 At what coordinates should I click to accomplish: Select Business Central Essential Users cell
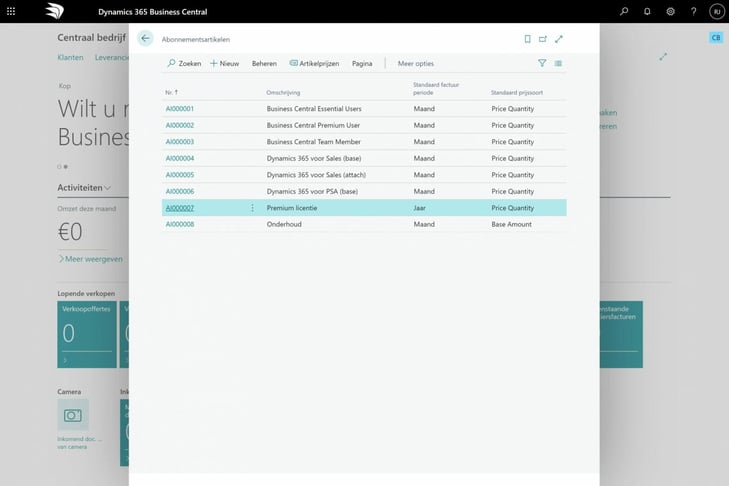(314, 109)
